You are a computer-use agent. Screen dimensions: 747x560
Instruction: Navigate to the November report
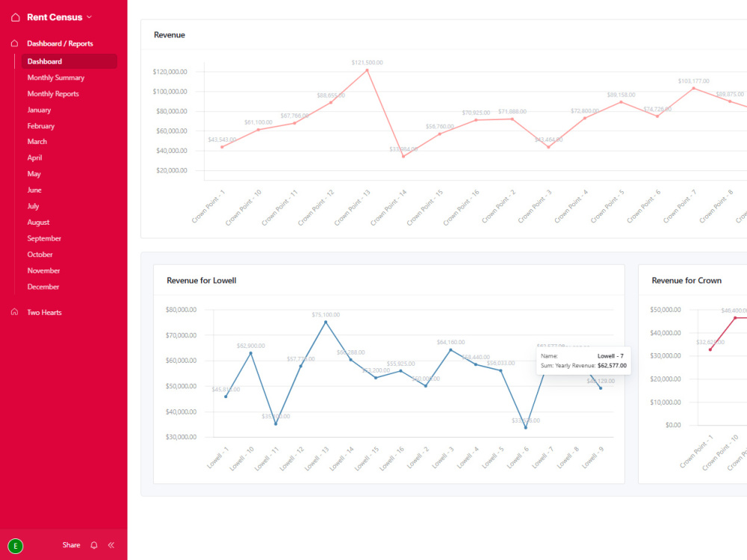43,271
